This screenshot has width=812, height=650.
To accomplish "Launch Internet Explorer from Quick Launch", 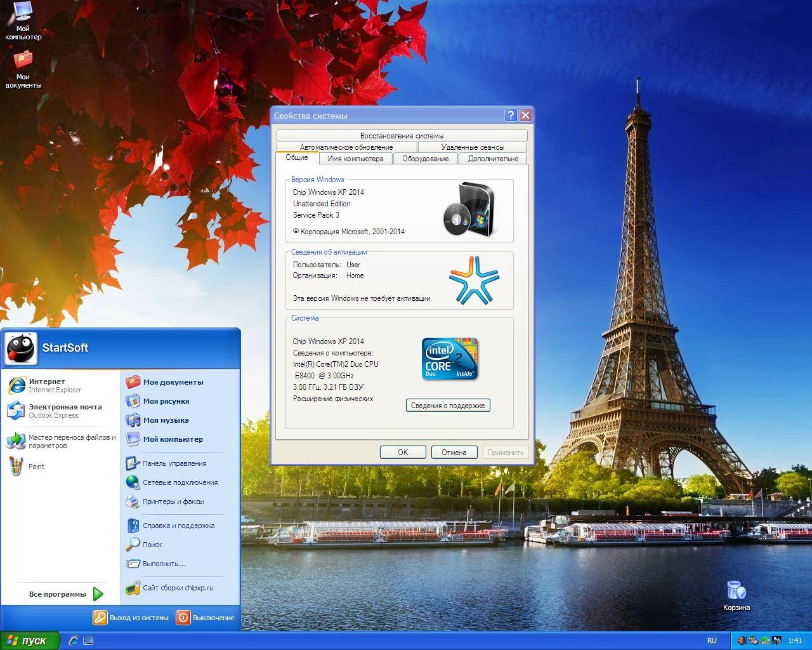I will click(x=74, y=640).
